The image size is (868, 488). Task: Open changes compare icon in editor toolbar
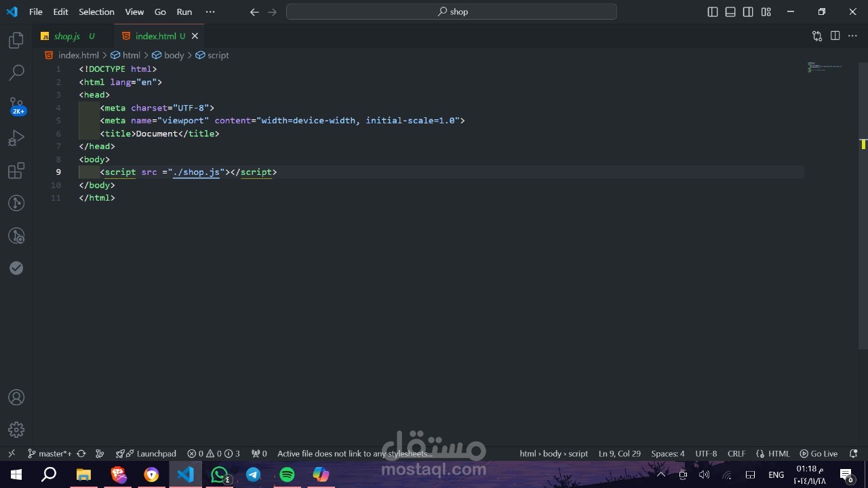click(817, 36)
